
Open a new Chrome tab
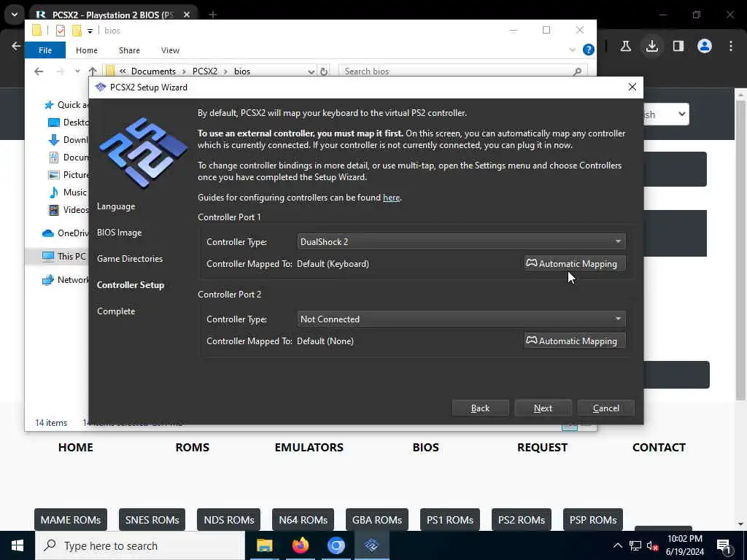point(213,15)
